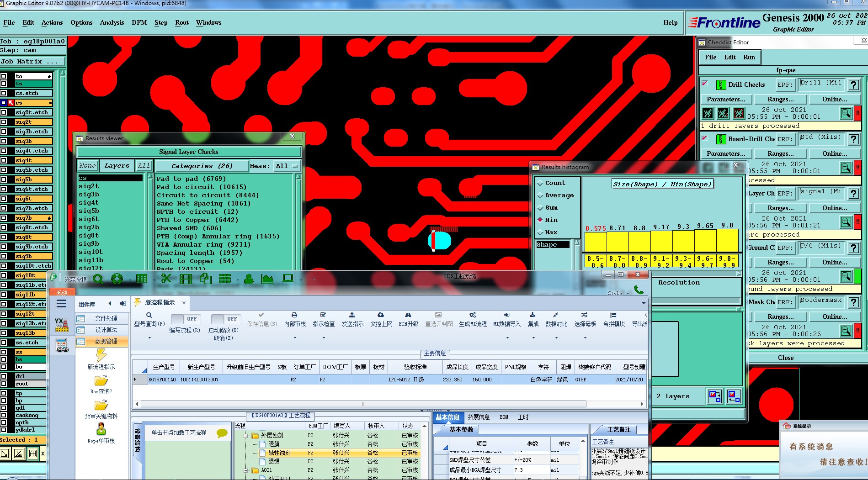Click the YX factory icon in EDS sidebar
The width and height of the screenshot is (868, 480).
[x=62, y=325]
